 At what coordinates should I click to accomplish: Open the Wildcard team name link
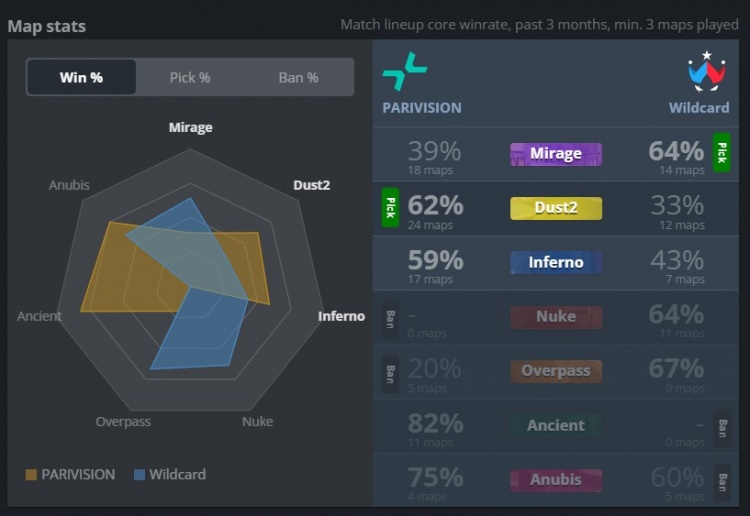point(699,107)
